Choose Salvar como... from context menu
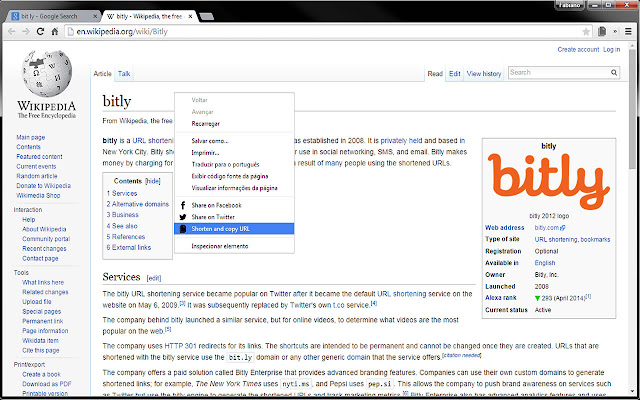Image resolution: width=640 pixels, height=400 pixels. pos(234,141)
